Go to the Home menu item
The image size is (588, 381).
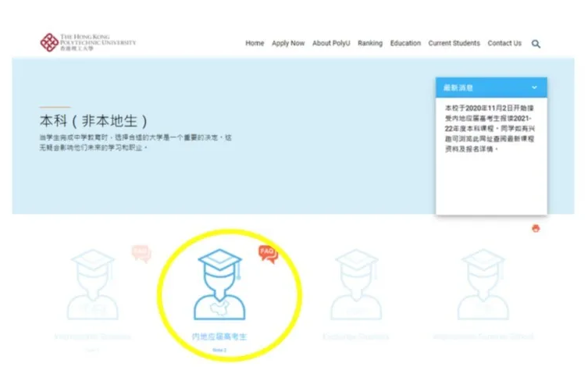pyautogui.click(x=255, y=44)
